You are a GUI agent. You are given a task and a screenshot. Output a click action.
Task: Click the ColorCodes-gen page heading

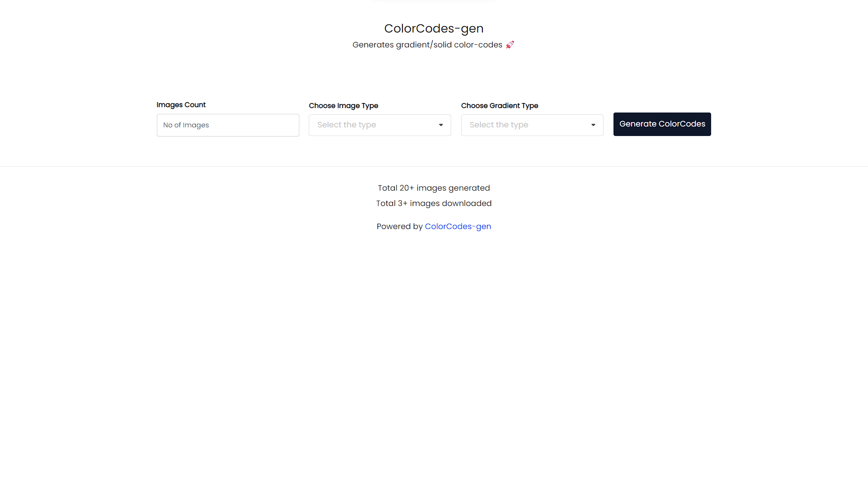(434, 28)
